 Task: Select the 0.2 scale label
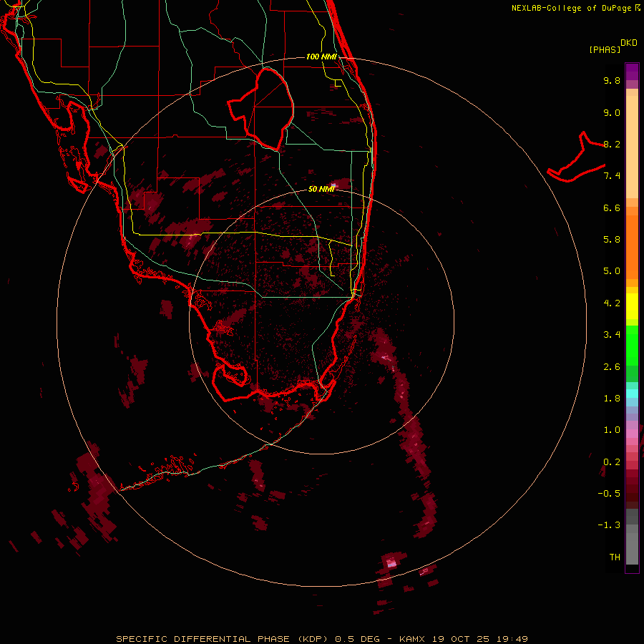tap(612, 462)
